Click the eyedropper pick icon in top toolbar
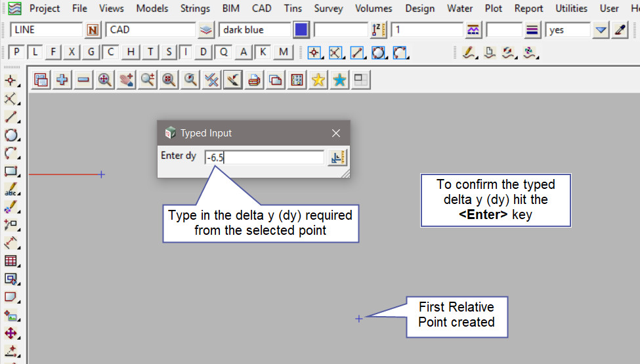Screen dimensions: 640x364 620,30
